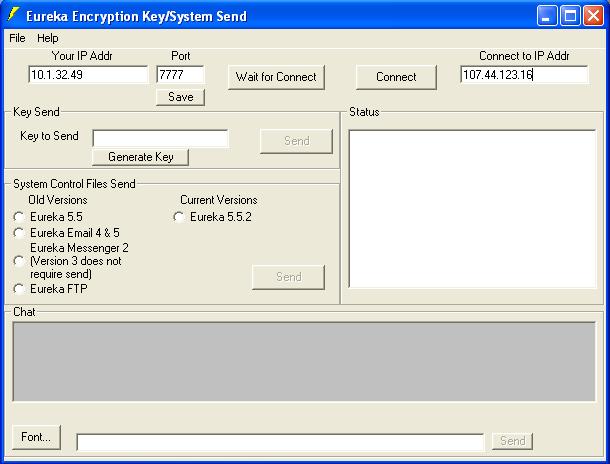610x464 pixels.
Task: Click the Your IP Addr field
Action: coord(88,75)
